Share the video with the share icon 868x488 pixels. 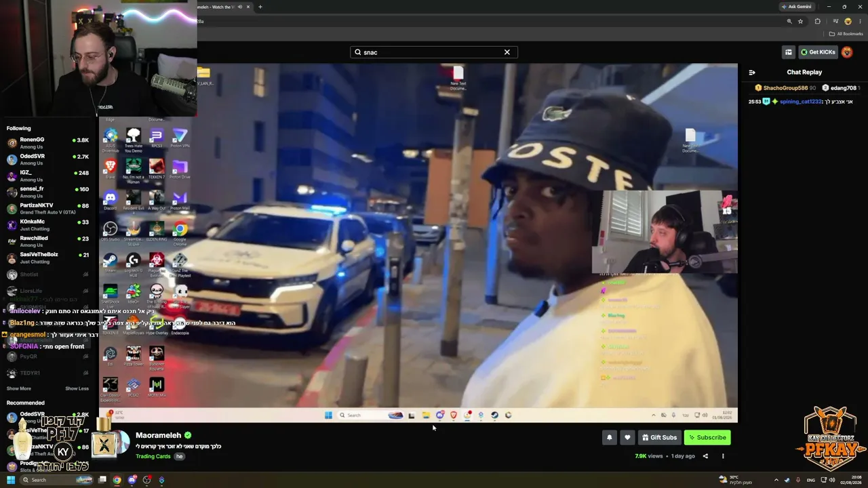pos(705,456)
